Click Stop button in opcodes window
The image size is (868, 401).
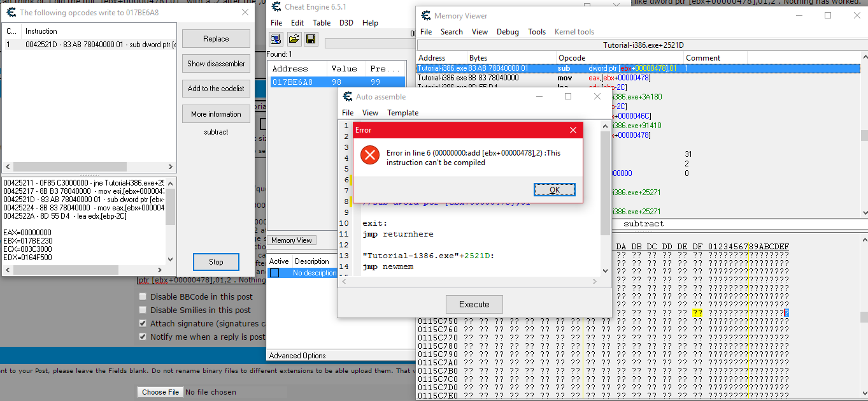click(216, 262)
